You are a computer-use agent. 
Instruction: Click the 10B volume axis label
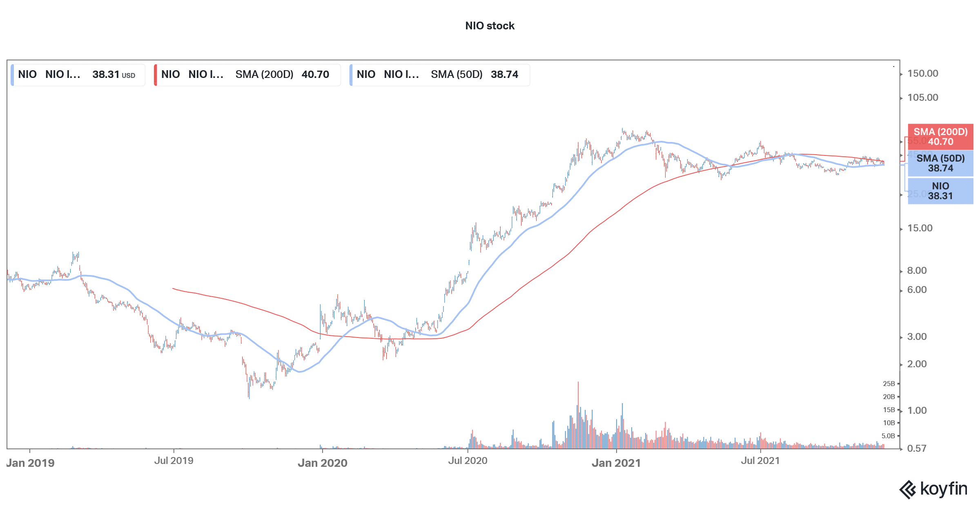pos(889,423)
